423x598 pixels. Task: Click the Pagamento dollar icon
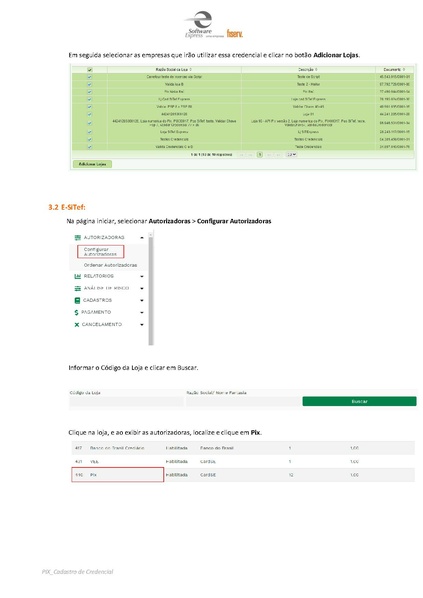point(77,312)
